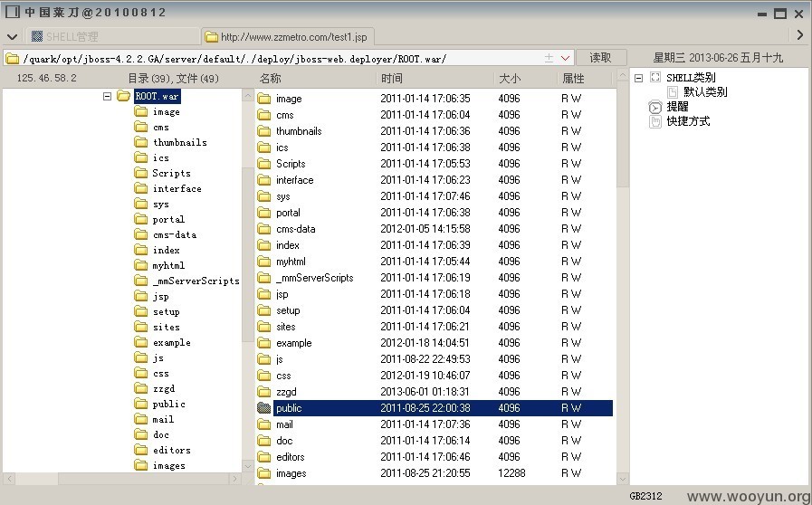Viewport: 812px width, 505px height.
Task: Click the 提醒 clock icon
Action: (655, 107)
